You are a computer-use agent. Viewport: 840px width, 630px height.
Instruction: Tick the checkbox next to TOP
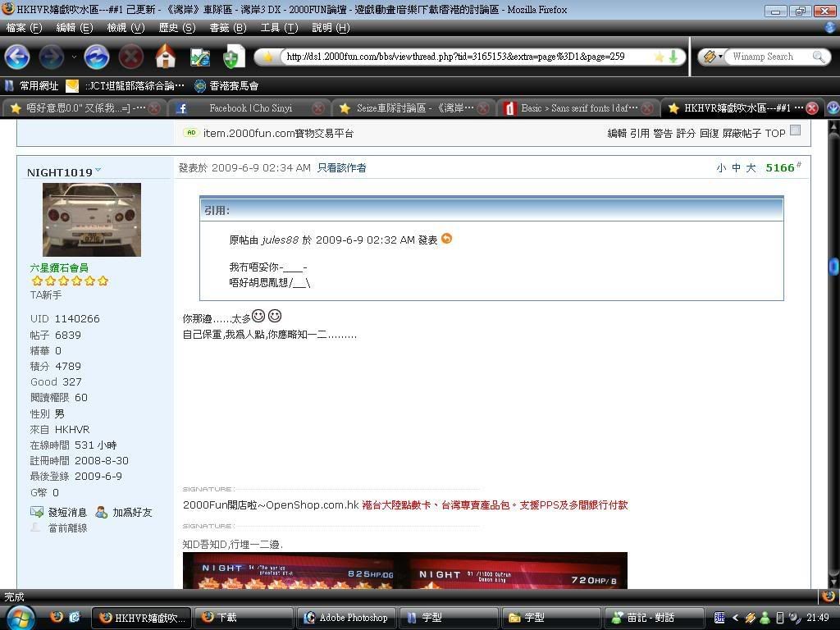pyautogui.click(x=795, y=130)
